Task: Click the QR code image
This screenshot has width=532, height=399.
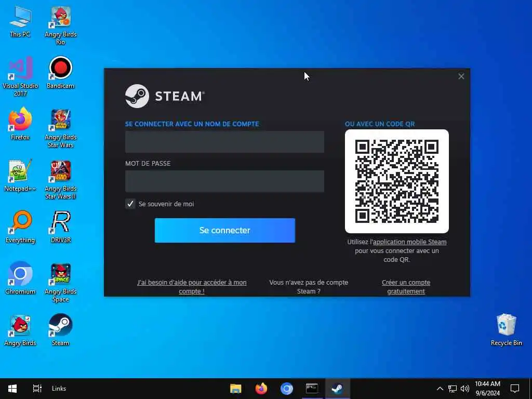Action: [396, 181]
